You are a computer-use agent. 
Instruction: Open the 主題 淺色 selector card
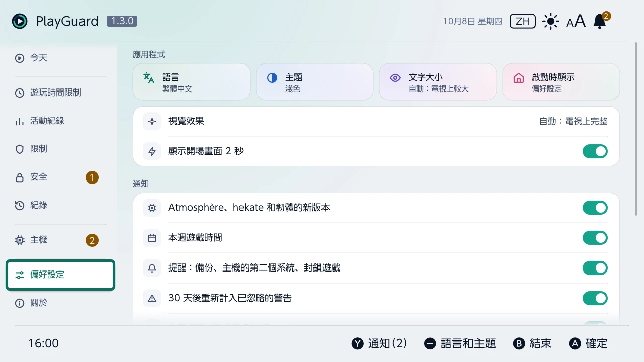(314, 81)
